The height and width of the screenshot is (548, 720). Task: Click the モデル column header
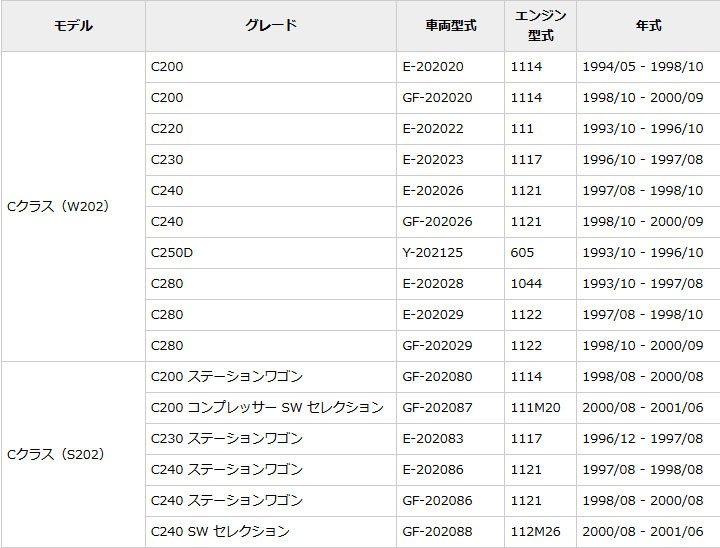[x=73, y=26]
